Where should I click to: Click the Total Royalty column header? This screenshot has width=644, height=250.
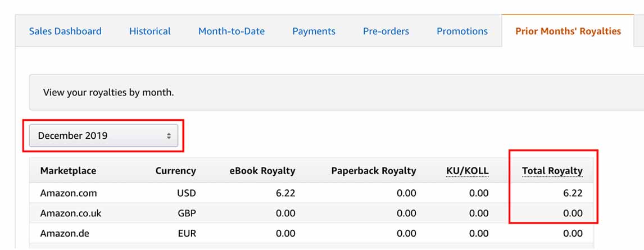click(x=552, y=171)
